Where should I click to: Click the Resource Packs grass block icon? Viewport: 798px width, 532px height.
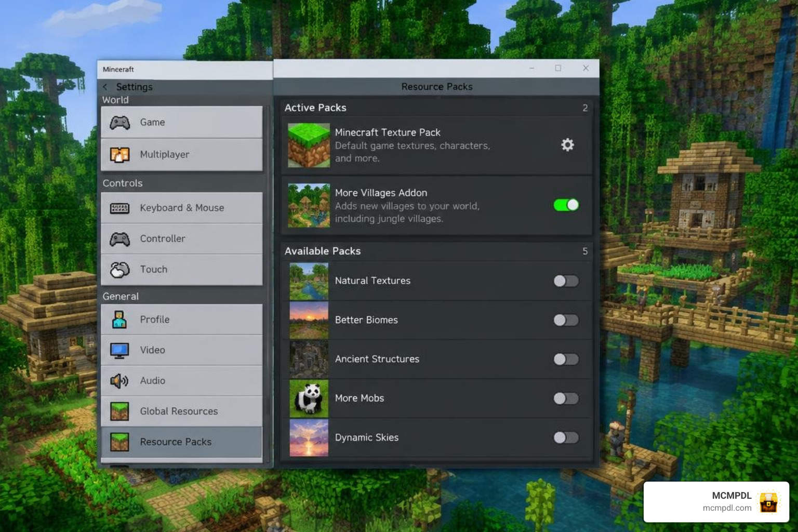[x=119, y=442]
